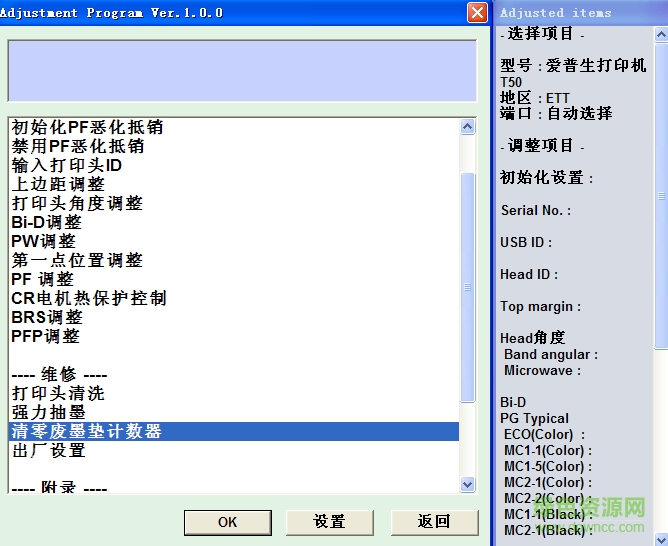
Task: Click USB ID label in Adjusted items
Action: 526,242
